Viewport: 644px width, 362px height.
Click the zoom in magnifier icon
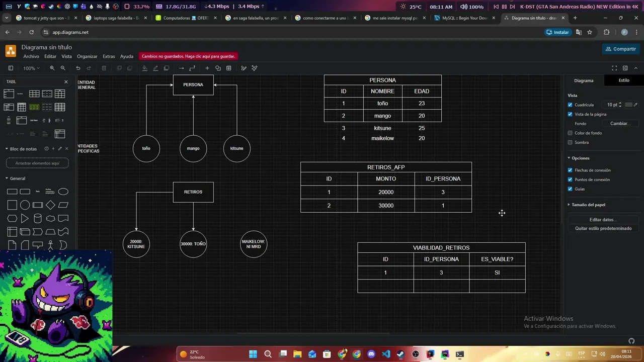tap(52, 68)
